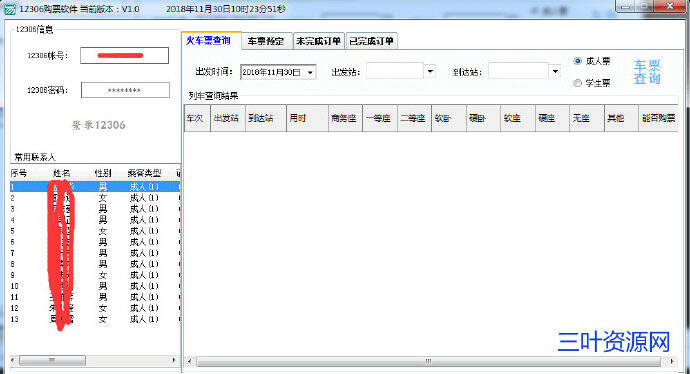Click the 车次 column header
Viewport: 690px width, 374px height.
point(197,118)
